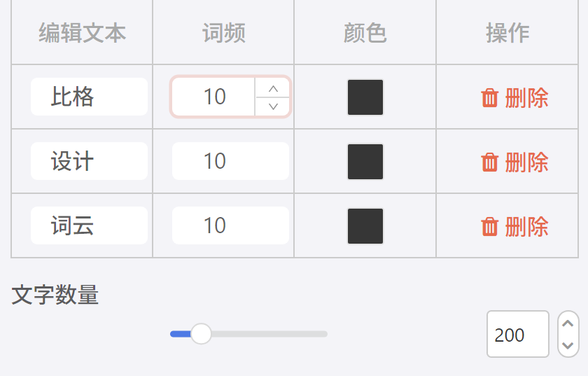This screenshot has height=376, width=588.
Task: Focus the 设计 word frequency input
Action: coord(230,161)
